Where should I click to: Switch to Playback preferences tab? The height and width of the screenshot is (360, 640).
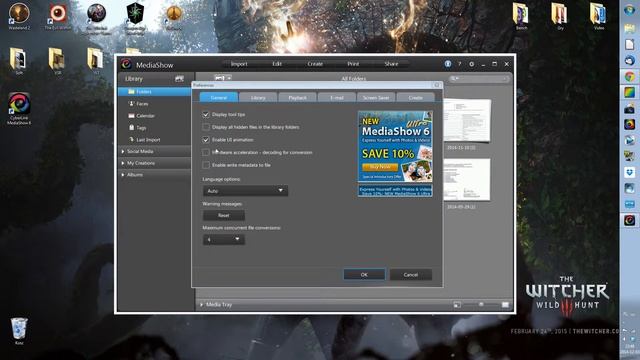tap(298, 98)
